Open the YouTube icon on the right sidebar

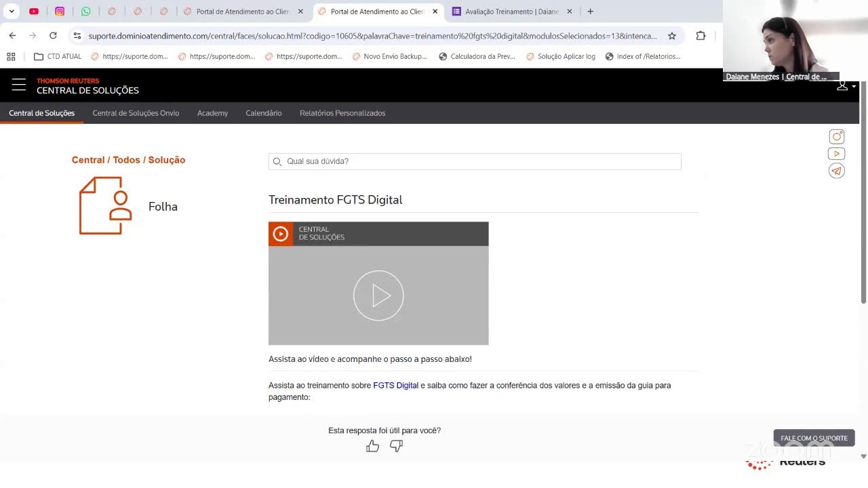coord(837,154)
